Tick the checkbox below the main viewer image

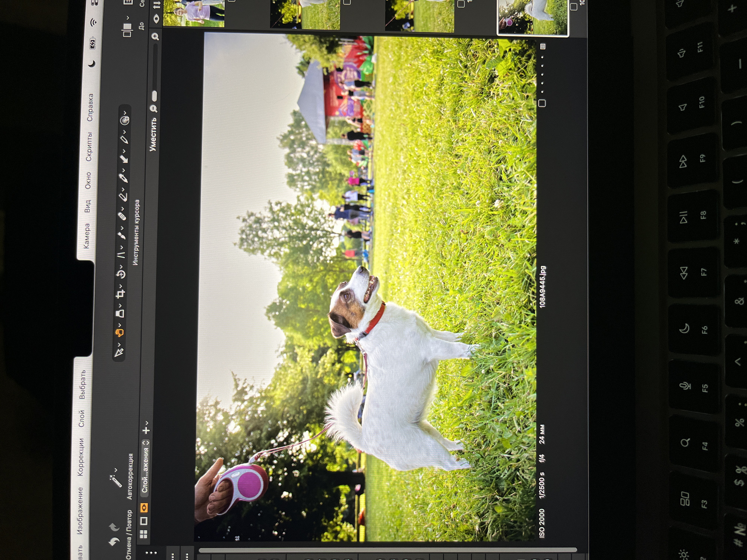[x=542, y=103]
